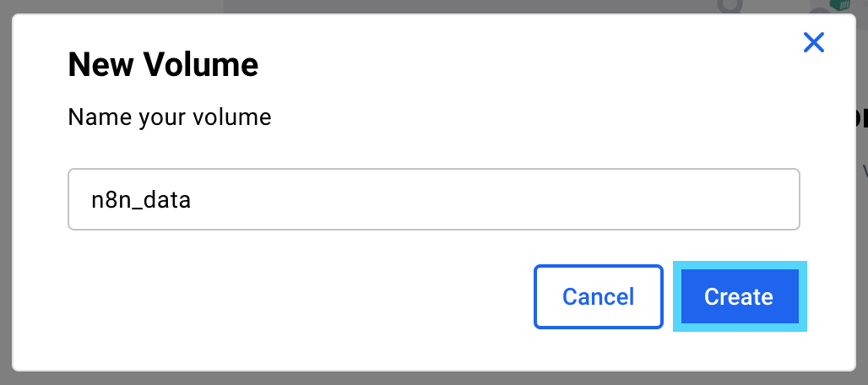Click the "Name your volume" label
Viewport: 868px width, 385px height.
169,117
